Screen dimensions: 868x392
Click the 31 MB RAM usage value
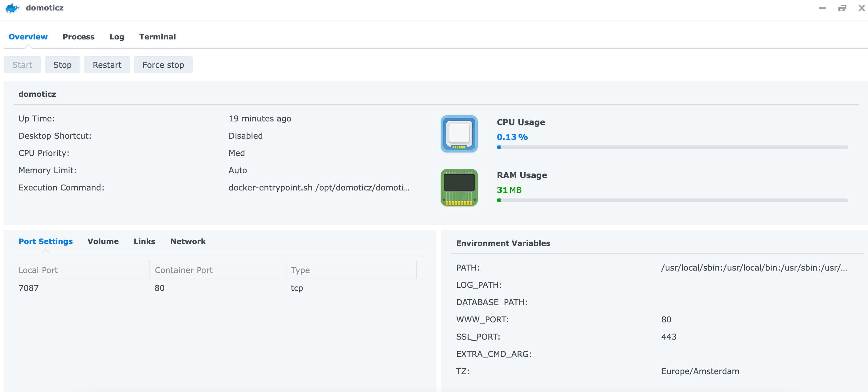(509, 190)
